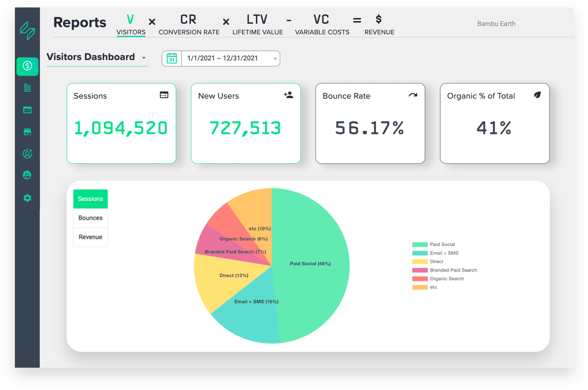The image size is (588, 390).
Task: Toggle Email + SMS legend swatch
Action: point(420,253)
